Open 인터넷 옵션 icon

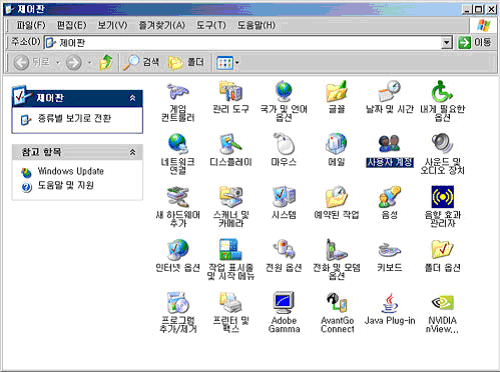tap(178, 250)
